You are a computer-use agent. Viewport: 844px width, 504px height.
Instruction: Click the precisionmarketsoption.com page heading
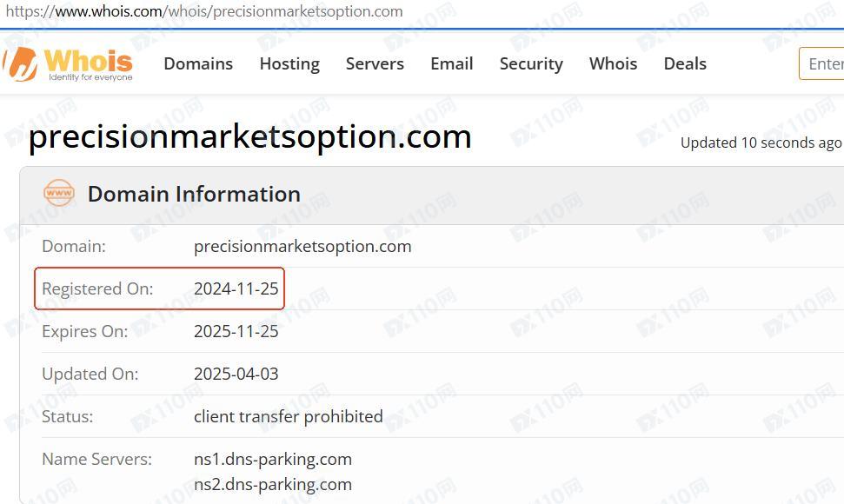249,136
